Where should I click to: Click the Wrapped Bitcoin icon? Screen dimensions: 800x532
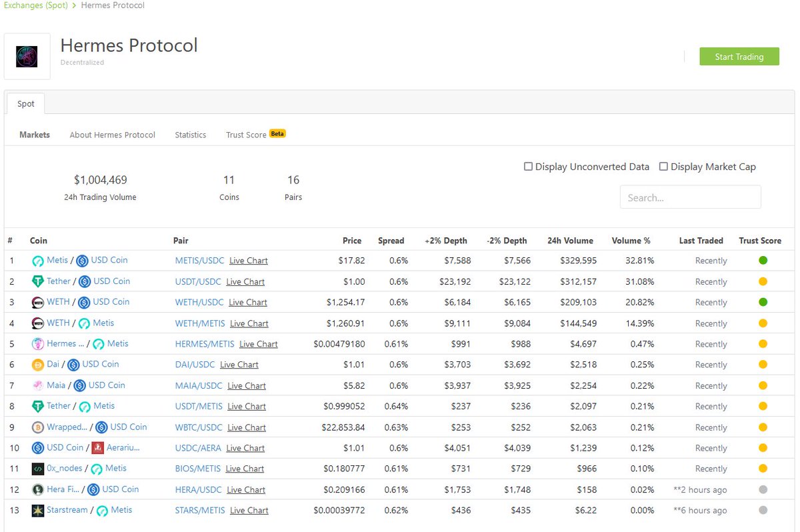tap(38, 427)
